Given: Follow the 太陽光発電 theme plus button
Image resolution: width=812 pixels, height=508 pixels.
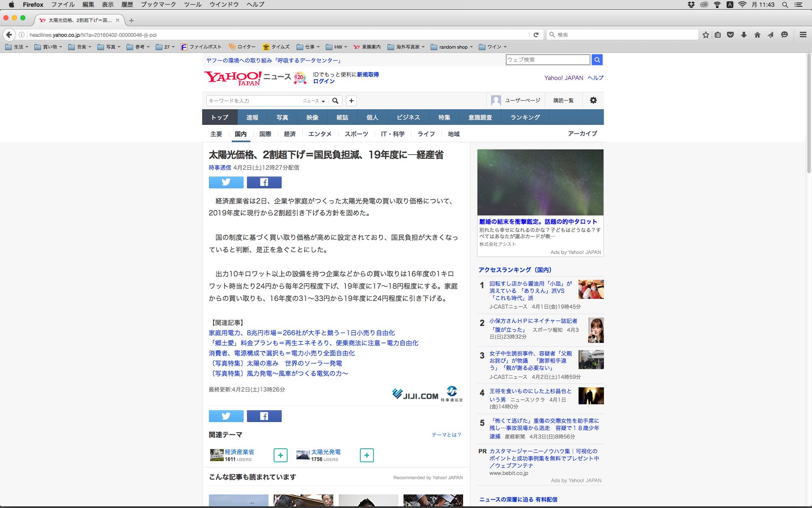Looking at the screenshot, I should coord(367,455).
